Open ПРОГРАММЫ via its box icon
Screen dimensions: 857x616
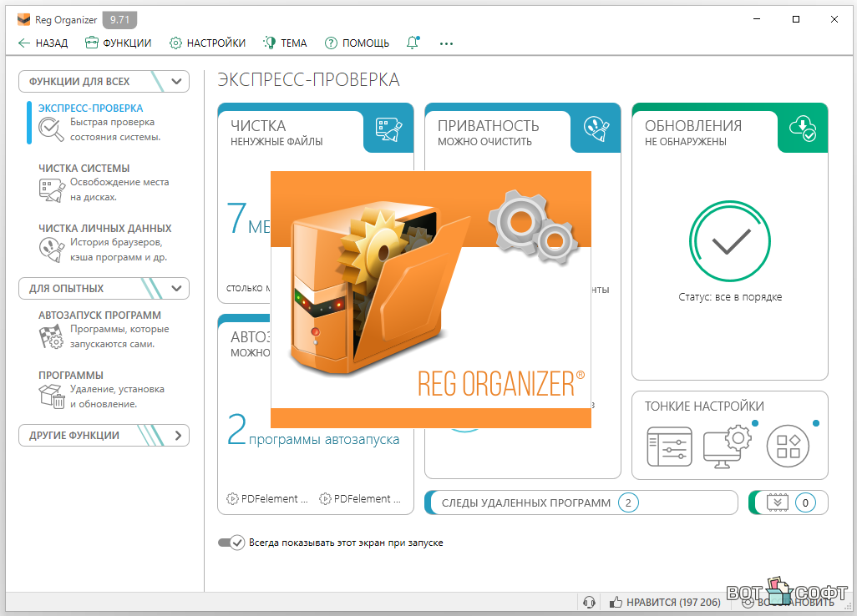52,396
